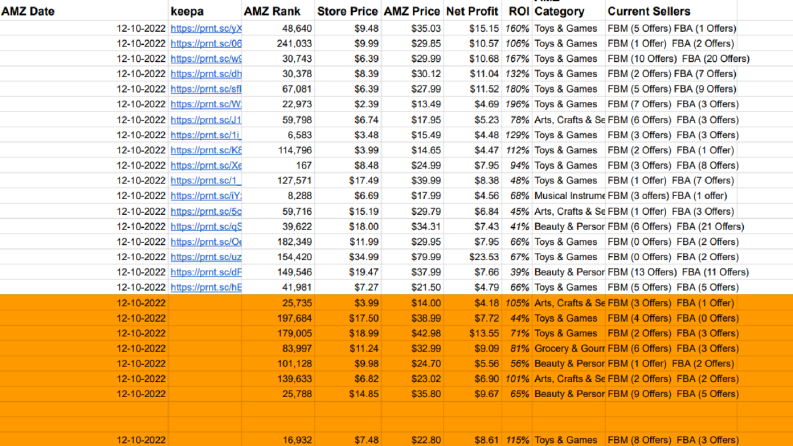
Task: Click the AMZ Rank cell 16,932
Action: point(278,440)
